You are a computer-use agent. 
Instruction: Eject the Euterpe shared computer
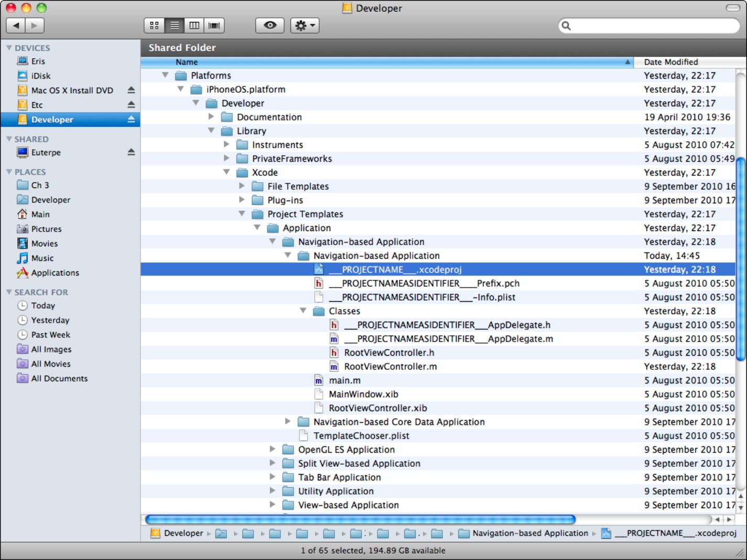[131, 152]
